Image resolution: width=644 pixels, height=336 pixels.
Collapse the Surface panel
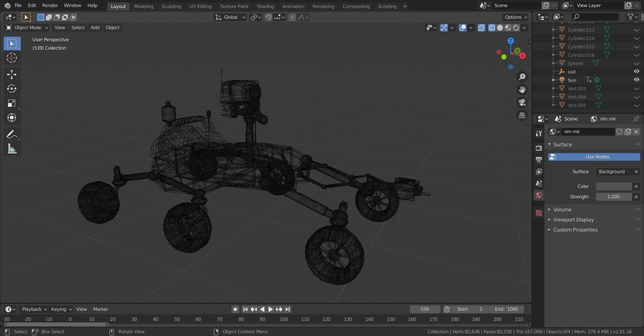(562, 144)
